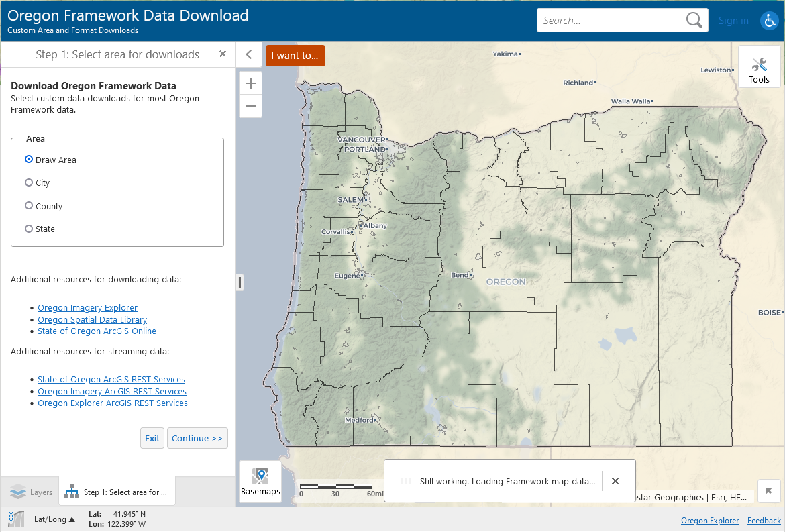Zoom in using the plus button
785x532 pixels.
tap(250, 83)
